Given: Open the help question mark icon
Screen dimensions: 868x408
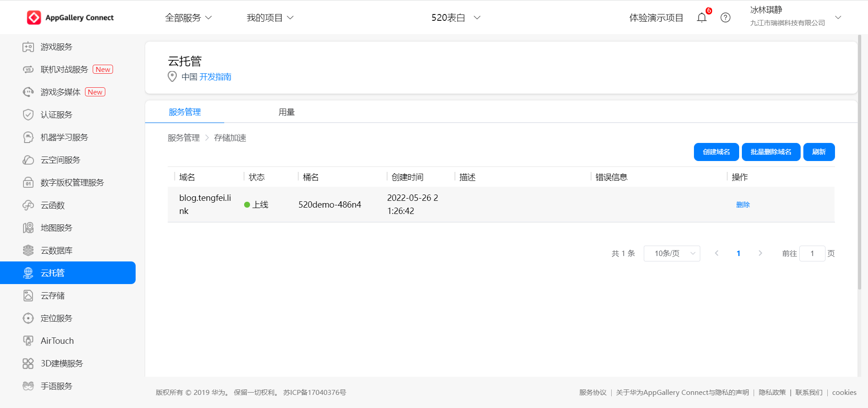Looking at the screenshot, I should click(725, 18).
